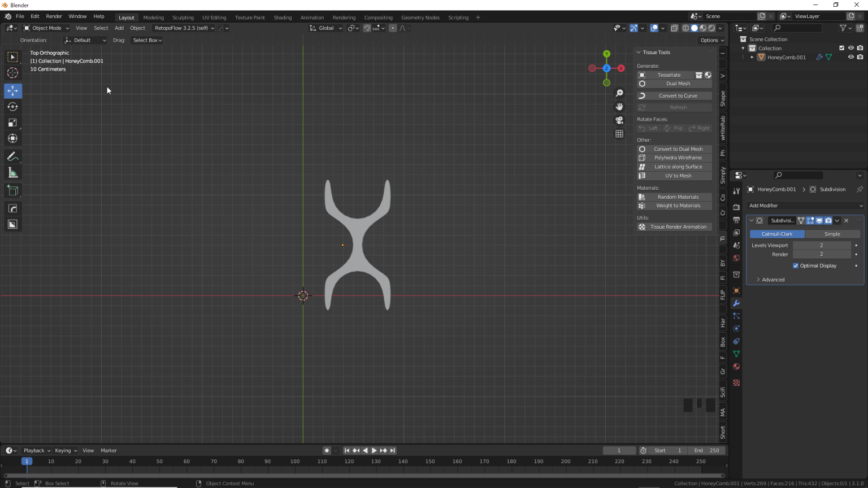Image resolution: width=868 pixels, height=488 pixels.
Task: Enable Material Preview shading mode
Action: pyautogui.click(x=702, y=28)
